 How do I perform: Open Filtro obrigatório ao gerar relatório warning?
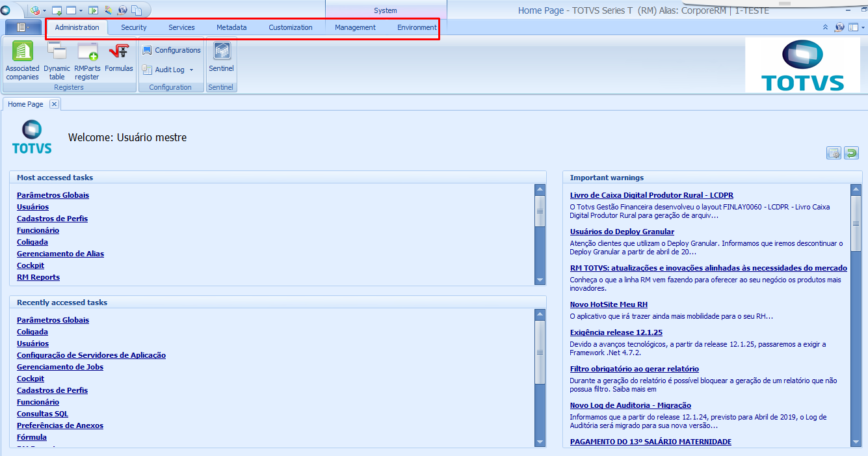pos(635,369)
